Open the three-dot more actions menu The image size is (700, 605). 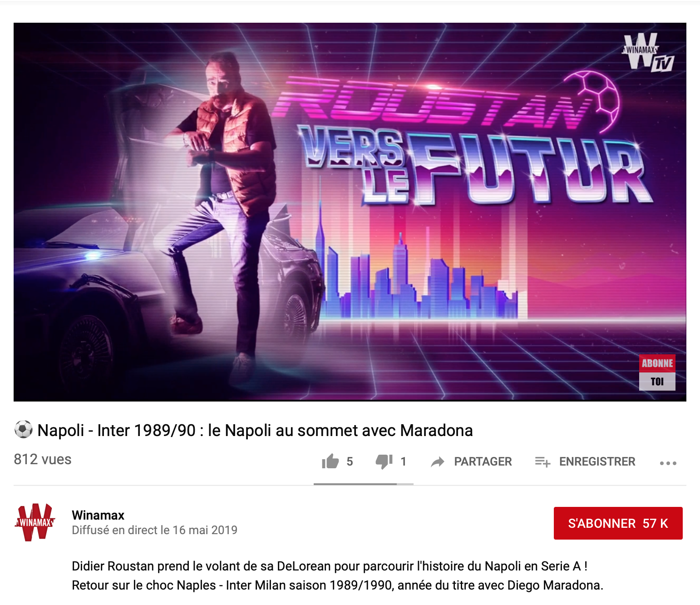(668, 463)
